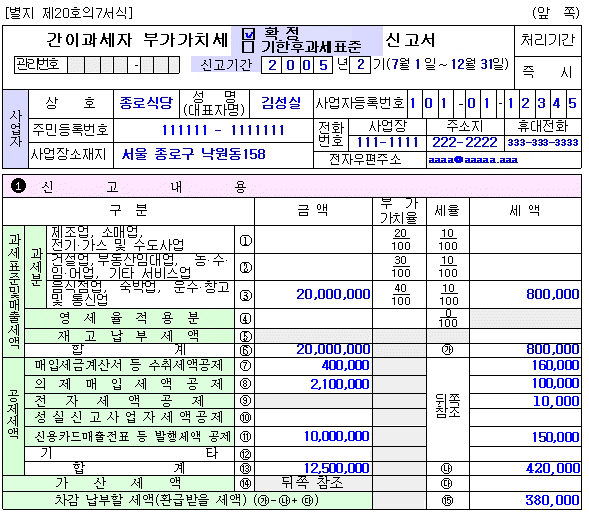Click the 상호 field showing 종로식당

click(146, 103)
